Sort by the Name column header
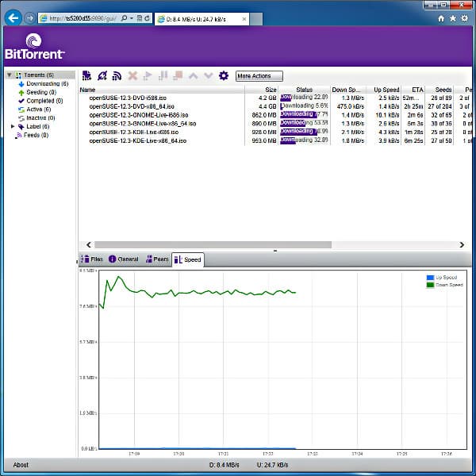This screenshot has height=476, width=476. pos(162,90)
